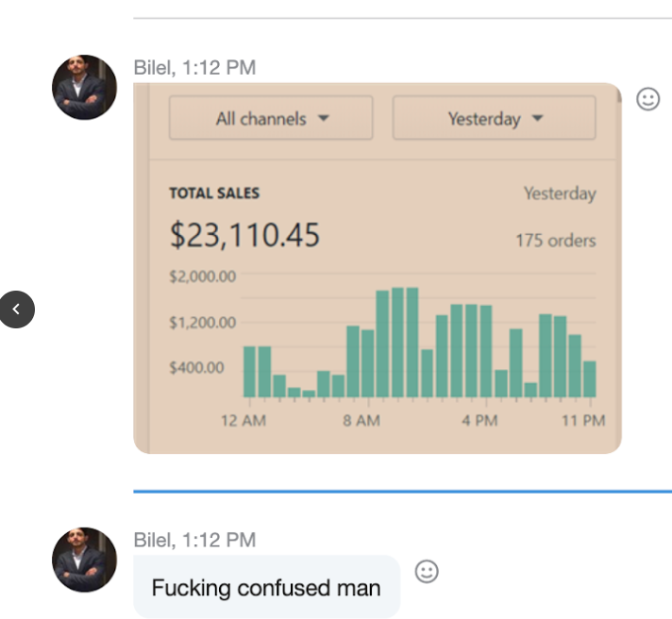Click the first bar at 12 AM

tap(249, 372)
